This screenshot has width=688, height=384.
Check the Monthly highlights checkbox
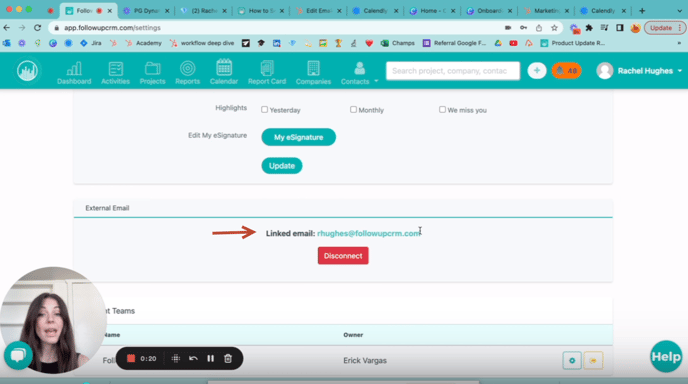[353, 109]
